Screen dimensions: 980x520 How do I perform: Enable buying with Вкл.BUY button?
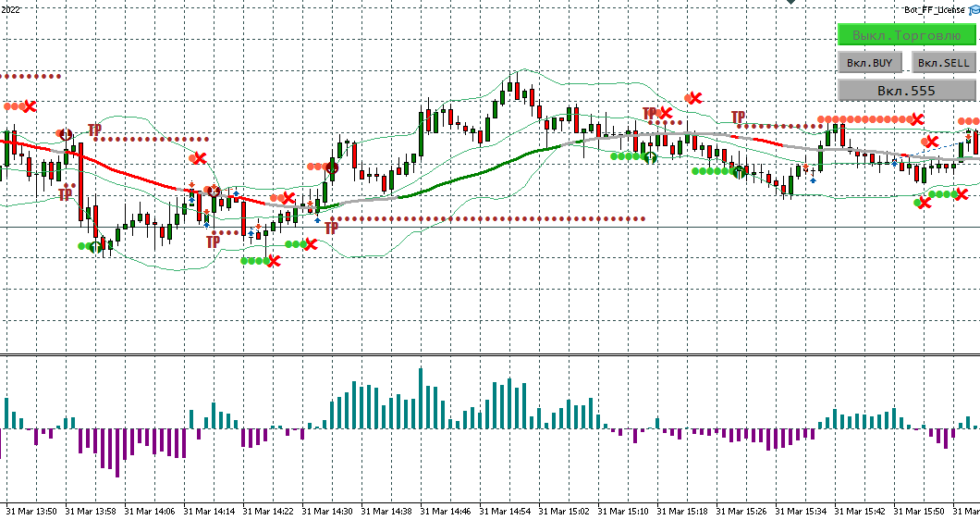coord(869,63)
